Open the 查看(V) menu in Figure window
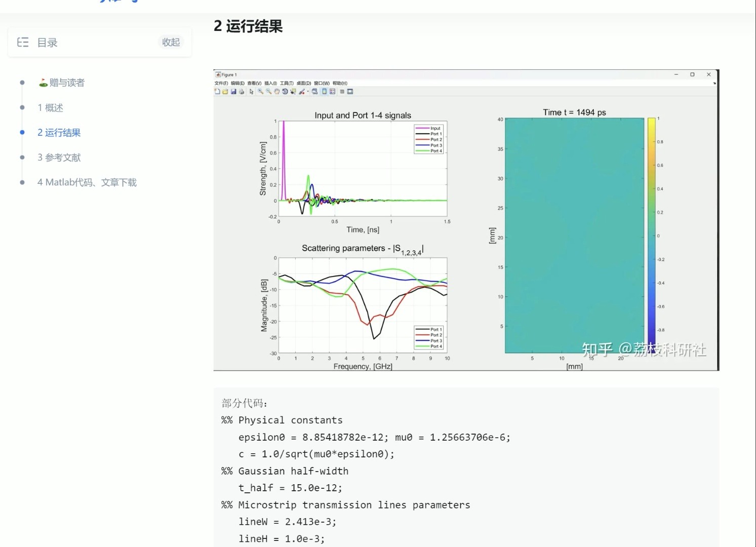This screenshot has height=547, width=756. (254, 83)
